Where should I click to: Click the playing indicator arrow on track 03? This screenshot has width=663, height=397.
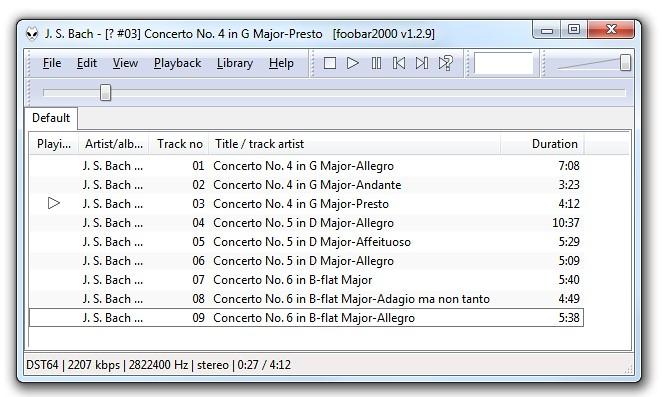point(54,203)
